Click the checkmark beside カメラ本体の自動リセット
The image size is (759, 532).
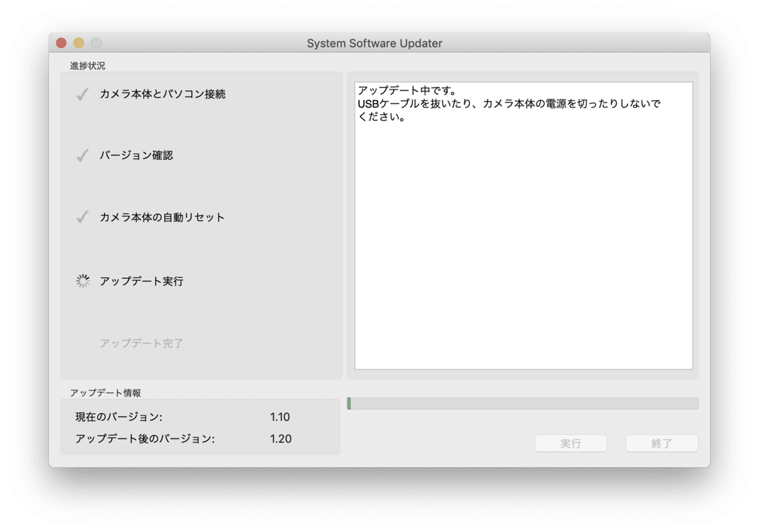[x=82, y=217]
